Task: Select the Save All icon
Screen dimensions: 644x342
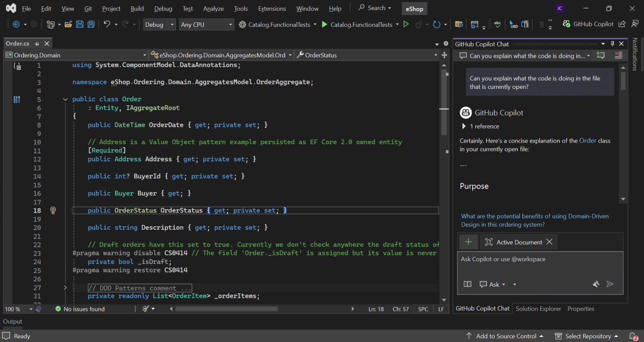Action: click(x=91, y=24)
